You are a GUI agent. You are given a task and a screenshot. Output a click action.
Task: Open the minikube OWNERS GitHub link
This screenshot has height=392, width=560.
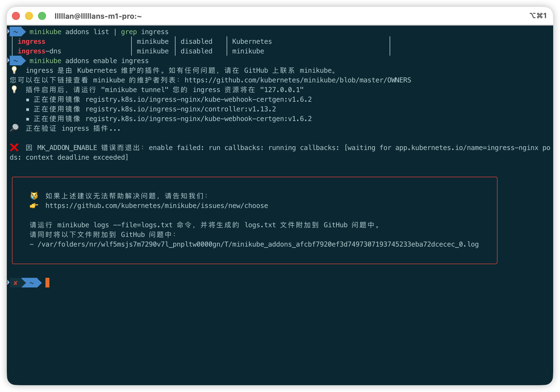click(x=298, y=80)
